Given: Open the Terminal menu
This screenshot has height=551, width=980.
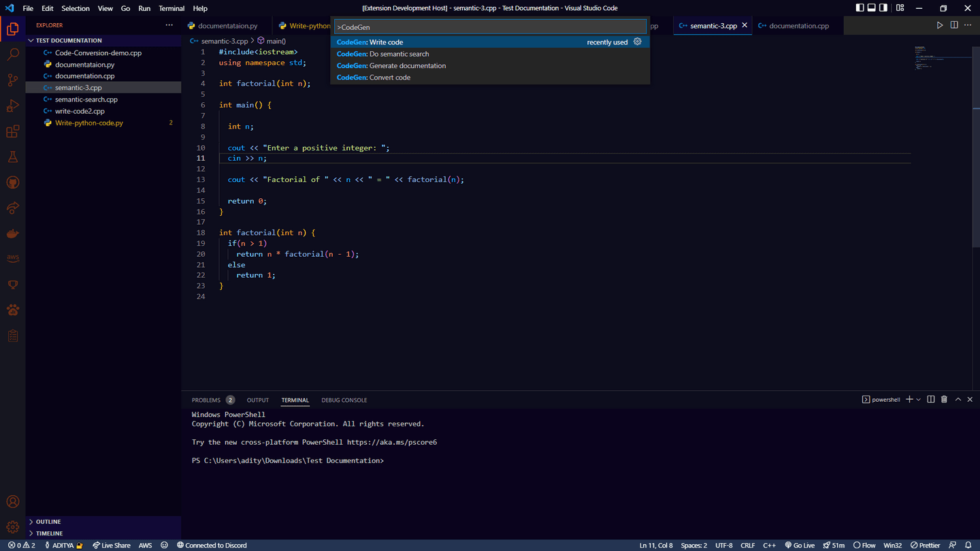Looking at the screenshot, I should 171,8.
